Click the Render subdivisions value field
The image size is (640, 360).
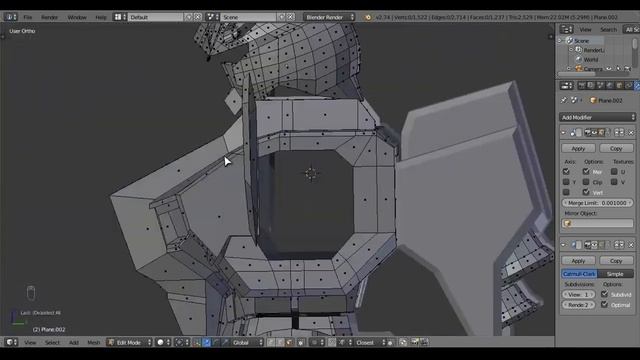click(578, 305)
